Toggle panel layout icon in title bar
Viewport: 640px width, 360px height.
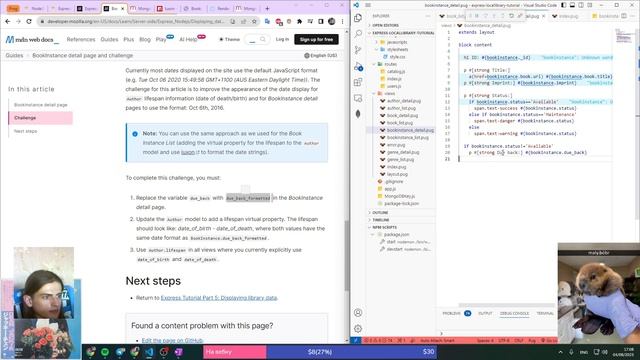572,5
